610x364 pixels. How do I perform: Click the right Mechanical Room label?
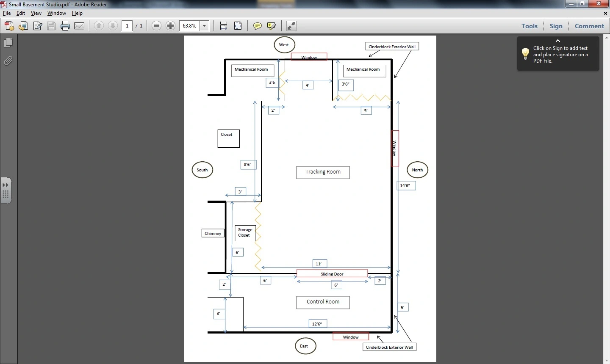[364, 70]
